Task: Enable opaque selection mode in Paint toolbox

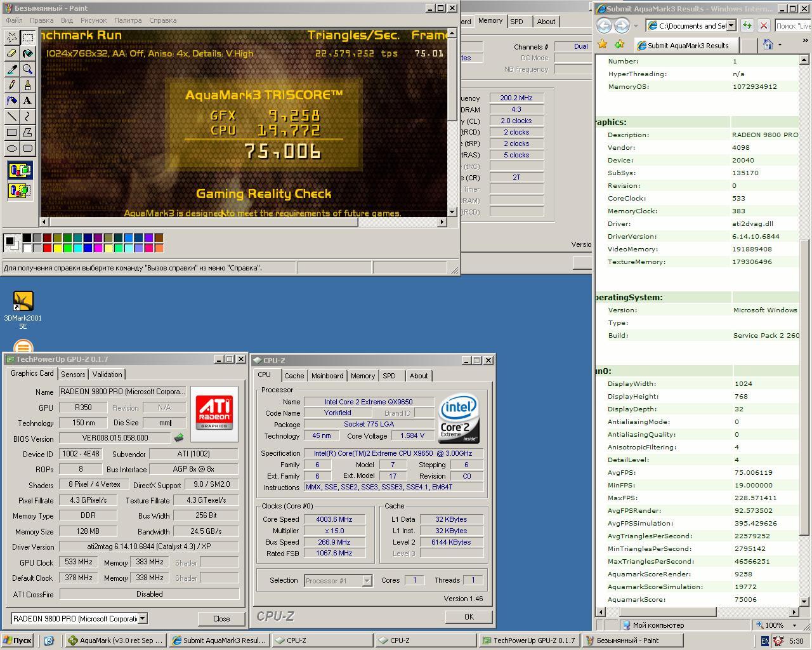Action: pyautogui.click(x=20, y=170)
